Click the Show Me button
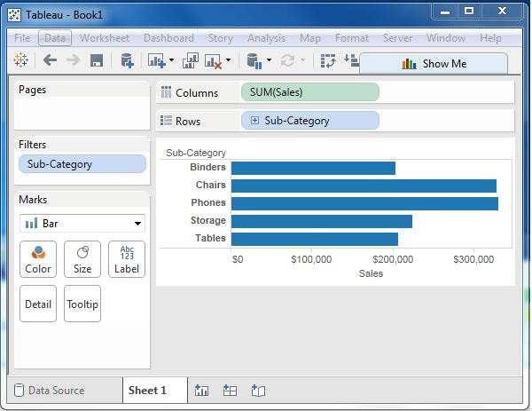The width and height of the screenshot is (532, 411). tap(434, 64)
